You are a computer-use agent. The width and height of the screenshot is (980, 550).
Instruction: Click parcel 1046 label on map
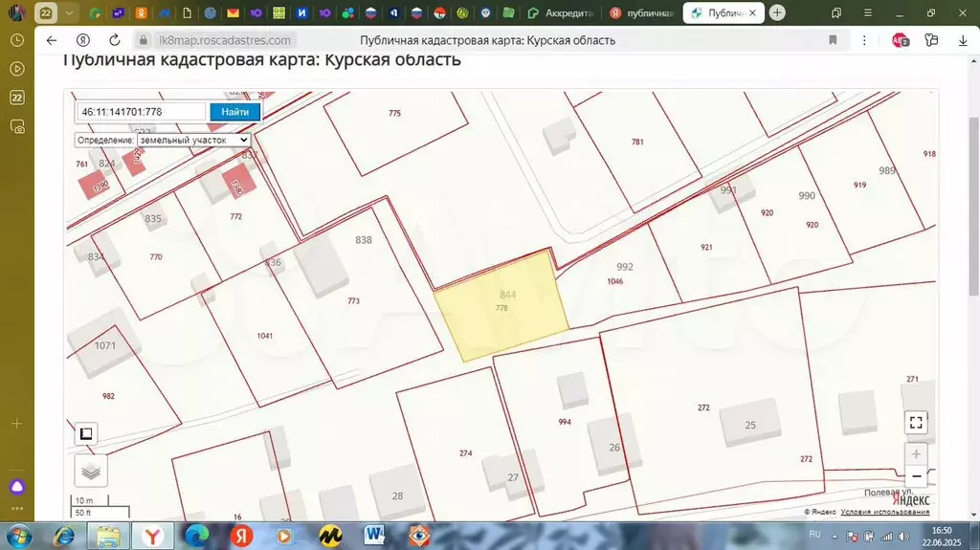pos(615,281)
